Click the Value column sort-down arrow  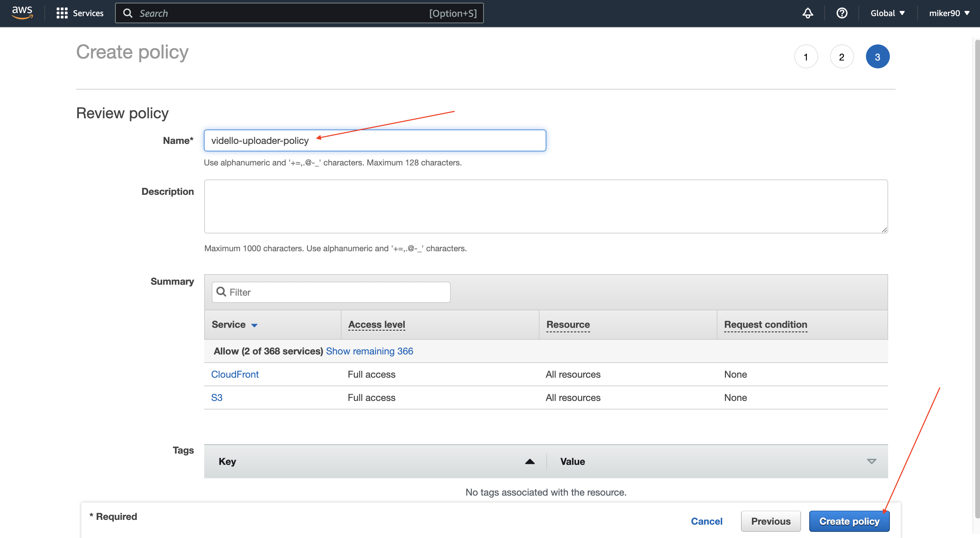tap(871, 461)
